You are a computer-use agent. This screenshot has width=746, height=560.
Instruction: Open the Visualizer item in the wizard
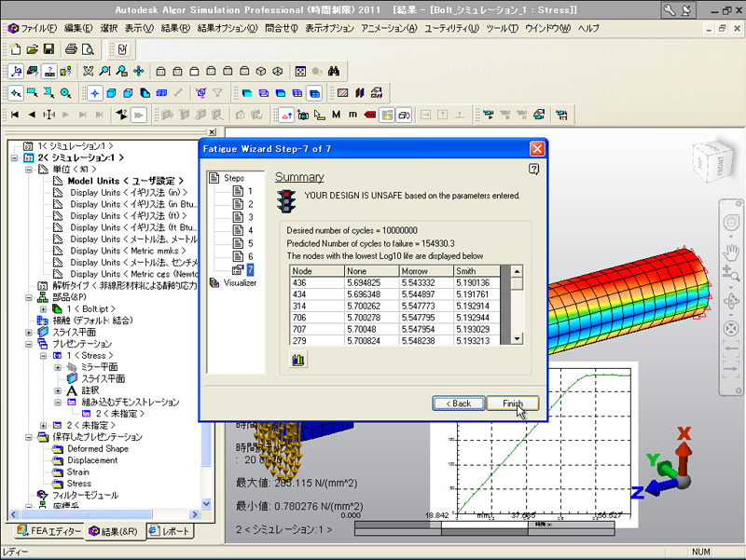[239, 282]
